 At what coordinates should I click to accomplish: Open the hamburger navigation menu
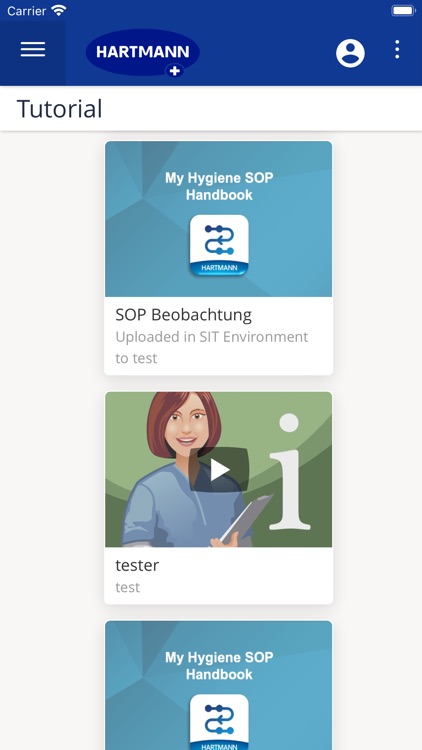coord(33,50)
